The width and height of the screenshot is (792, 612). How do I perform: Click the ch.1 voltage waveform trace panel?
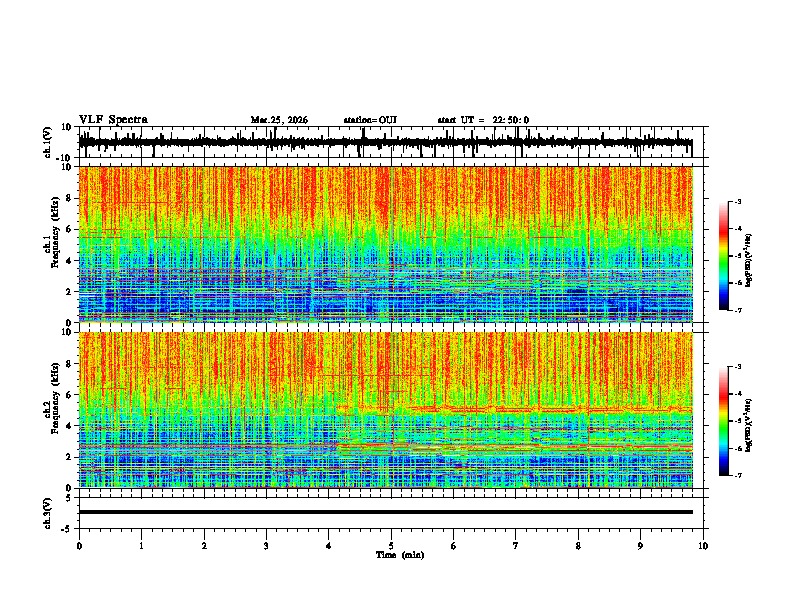393,142
